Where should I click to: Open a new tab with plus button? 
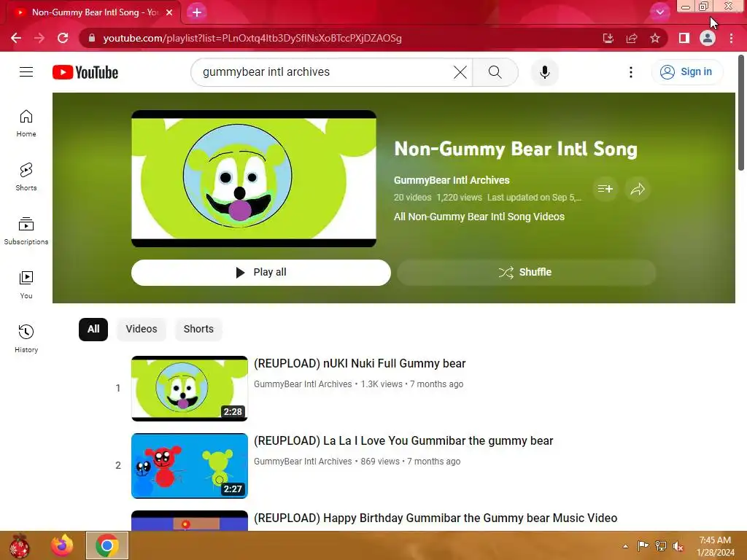pos(197,12)
